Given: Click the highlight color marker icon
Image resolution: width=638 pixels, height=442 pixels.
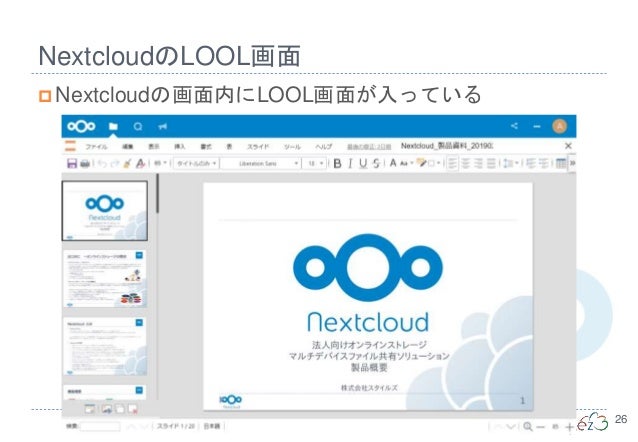Looking at the screenshot, I should [x=422, y=163].
